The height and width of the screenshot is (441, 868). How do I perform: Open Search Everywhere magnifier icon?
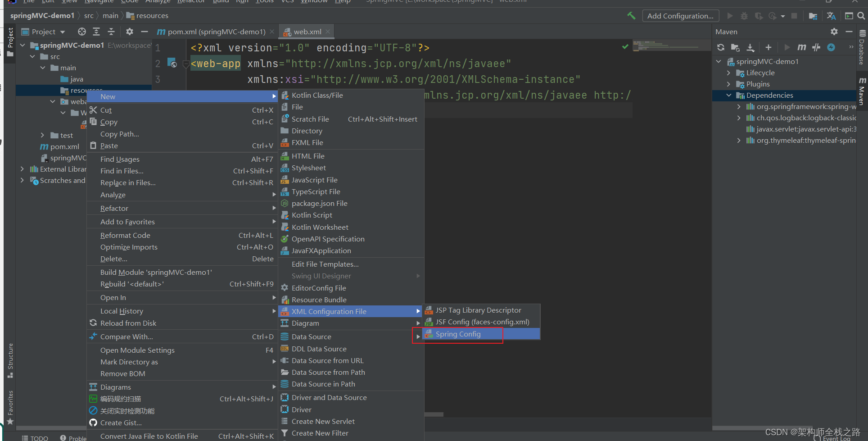861,16
